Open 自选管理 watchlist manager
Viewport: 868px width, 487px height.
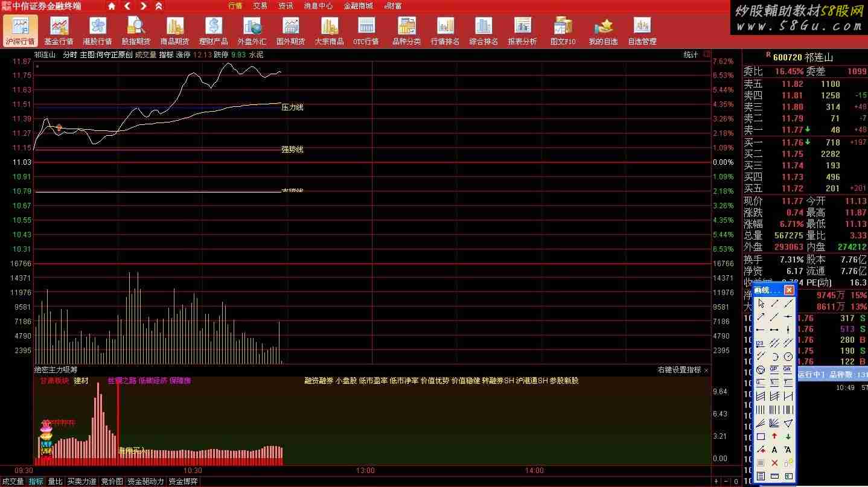click(x=642, y=30)
